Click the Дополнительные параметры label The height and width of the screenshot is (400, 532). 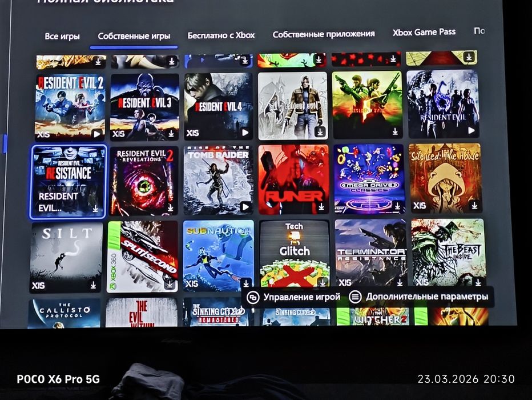click(427, 297)
